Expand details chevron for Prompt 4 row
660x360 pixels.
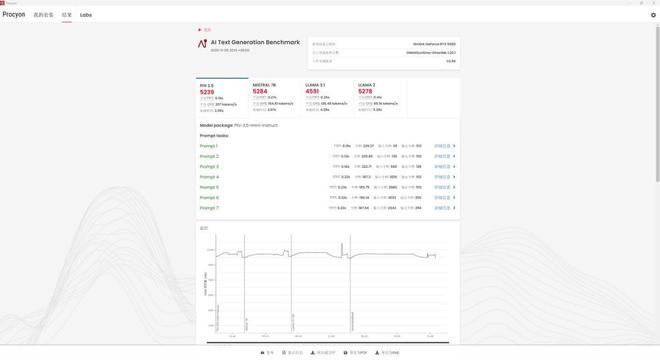(454, 177)
